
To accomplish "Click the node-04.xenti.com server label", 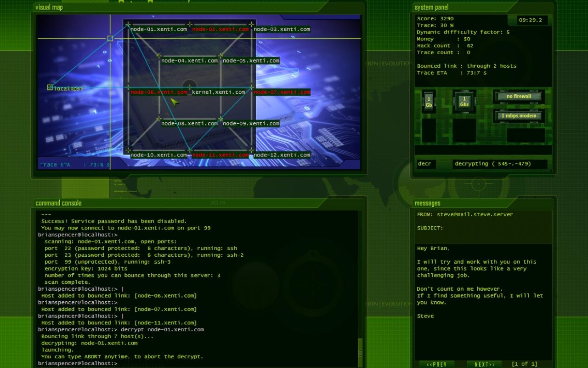I will (189, 61).
